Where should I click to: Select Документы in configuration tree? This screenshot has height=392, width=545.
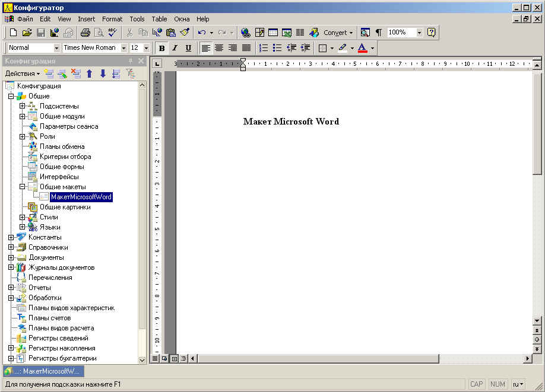(x=46, y=257)
